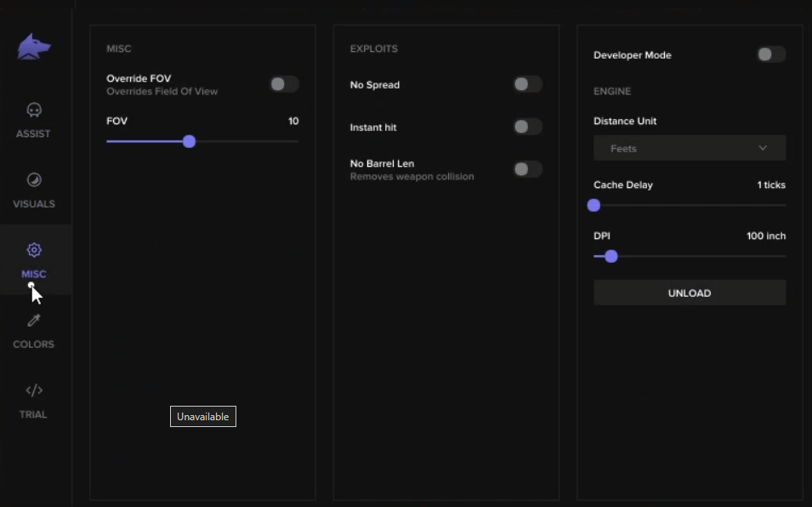Open the ASSIST skull icon
Viewport: 812px width, 507px height.
pos(34,111)
